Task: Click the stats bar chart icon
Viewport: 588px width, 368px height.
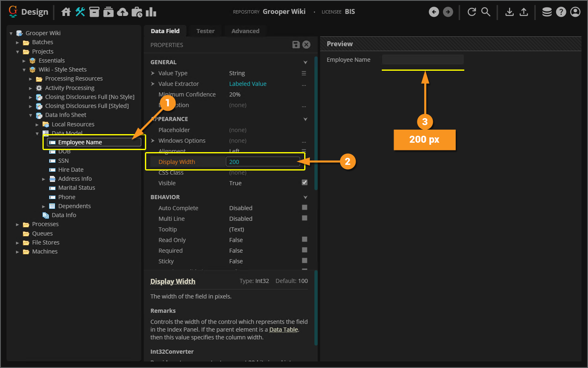Action: tap(151, 12)
